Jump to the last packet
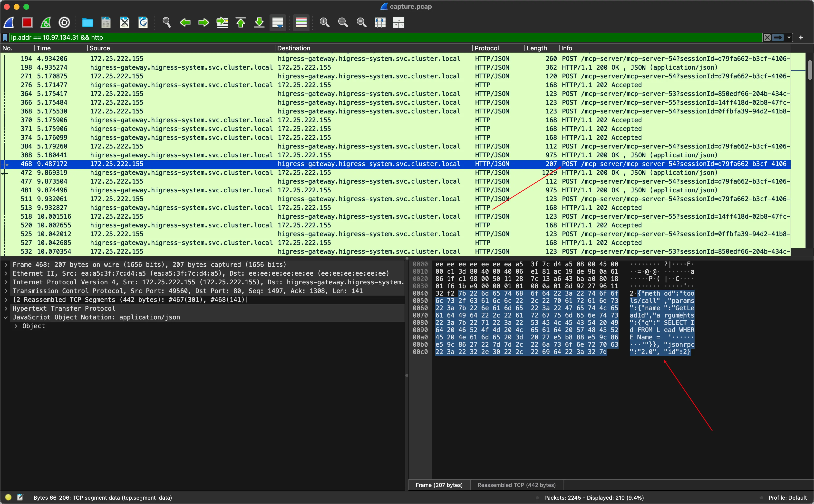Viewport: 814px width, 504px height. coord(259,22)
